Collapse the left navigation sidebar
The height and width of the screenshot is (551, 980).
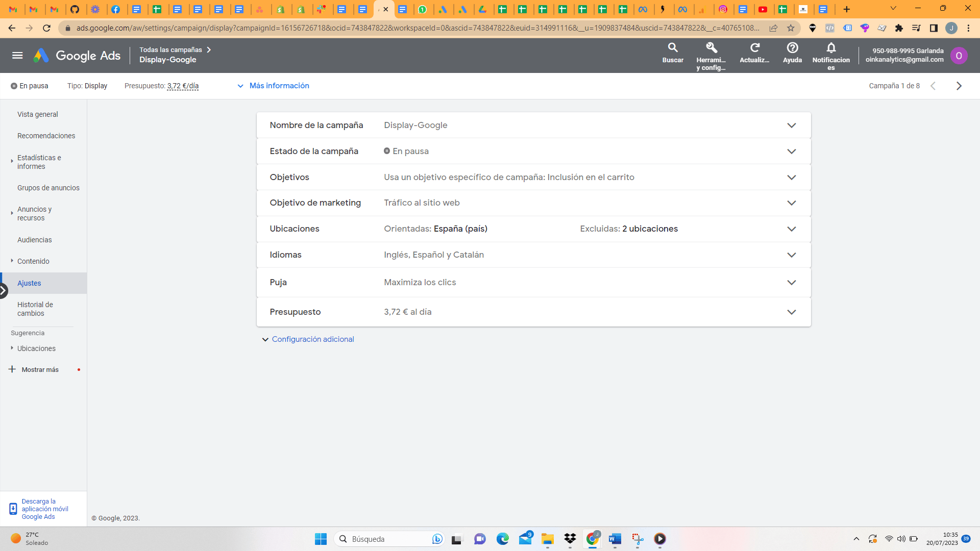[4, 290]
